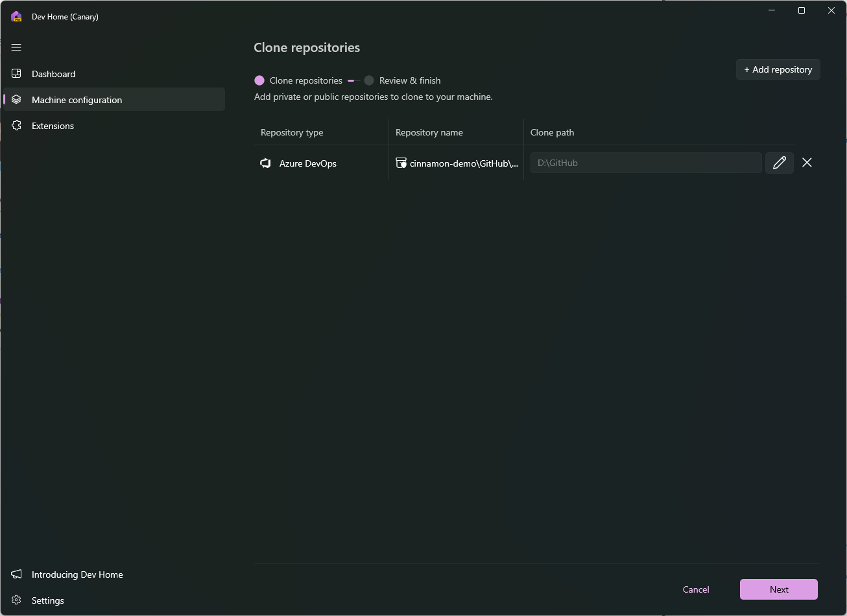
Task: Click the hamburger navigation menu icon
Action: [16, 47]
